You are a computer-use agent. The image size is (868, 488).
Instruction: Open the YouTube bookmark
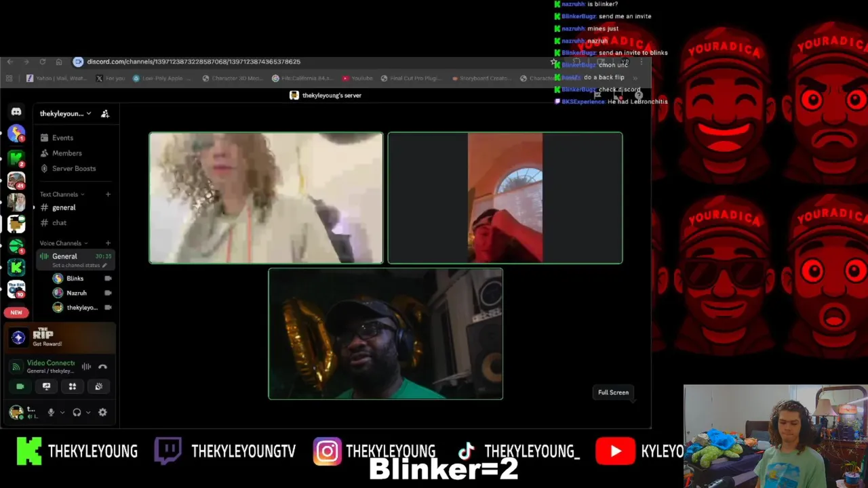357,79
